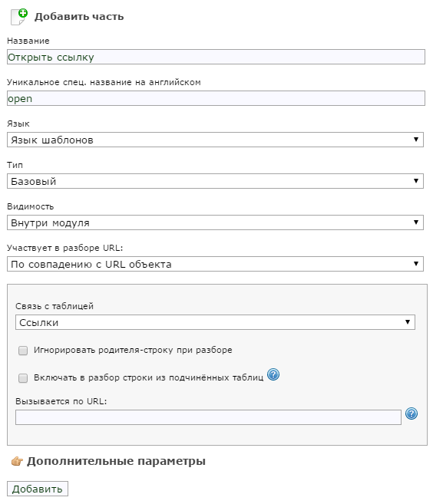
Task: Click the add-part document icon with green plus
Action: pos(19,17)
